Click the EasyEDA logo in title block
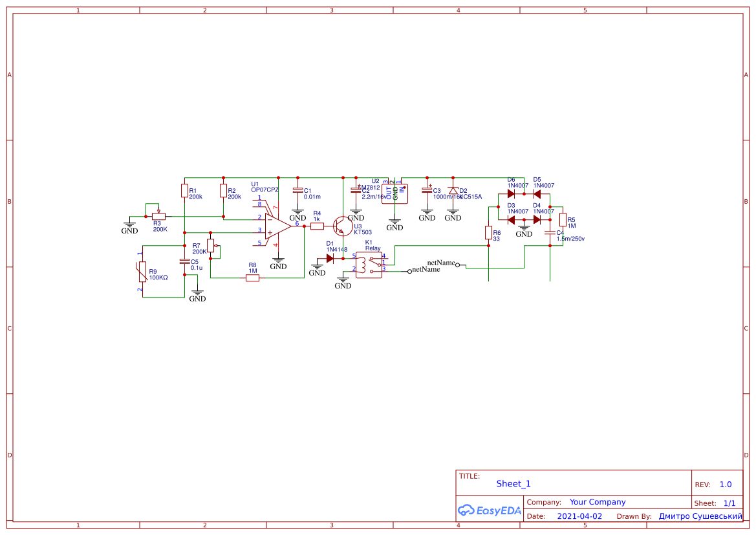This screenshot has height=535, width=756. pyautogui.click(x=490, y=510)
